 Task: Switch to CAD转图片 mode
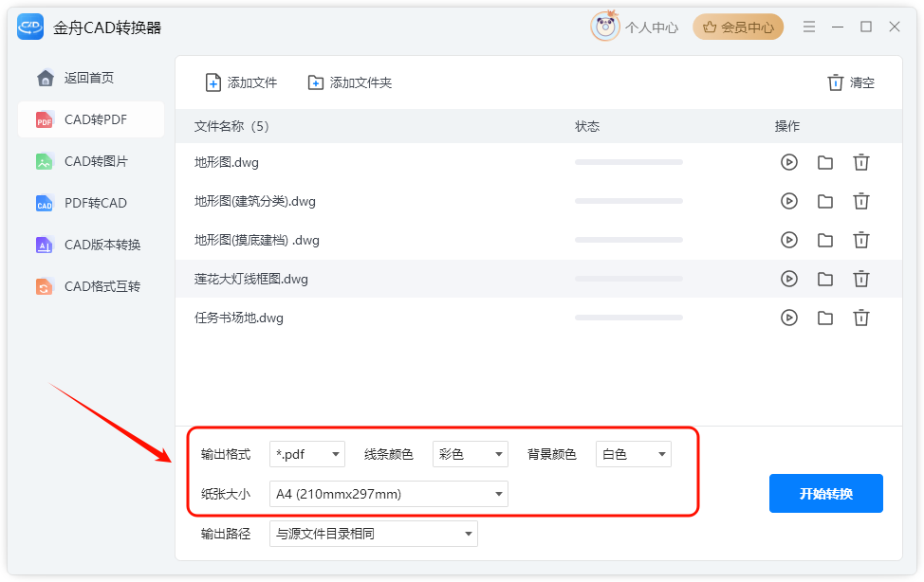pos(91,161)
